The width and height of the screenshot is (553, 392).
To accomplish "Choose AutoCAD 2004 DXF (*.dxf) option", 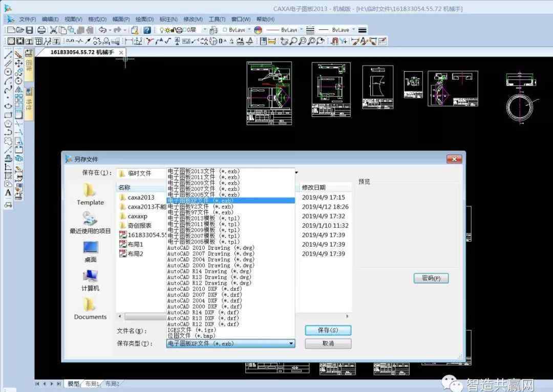I will (230, 301).
